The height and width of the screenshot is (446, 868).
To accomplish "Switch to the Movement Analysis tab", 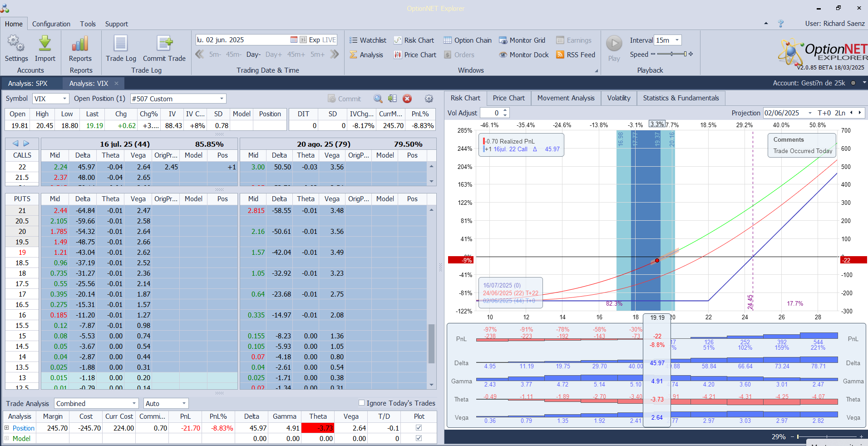I will click(566, 98).
